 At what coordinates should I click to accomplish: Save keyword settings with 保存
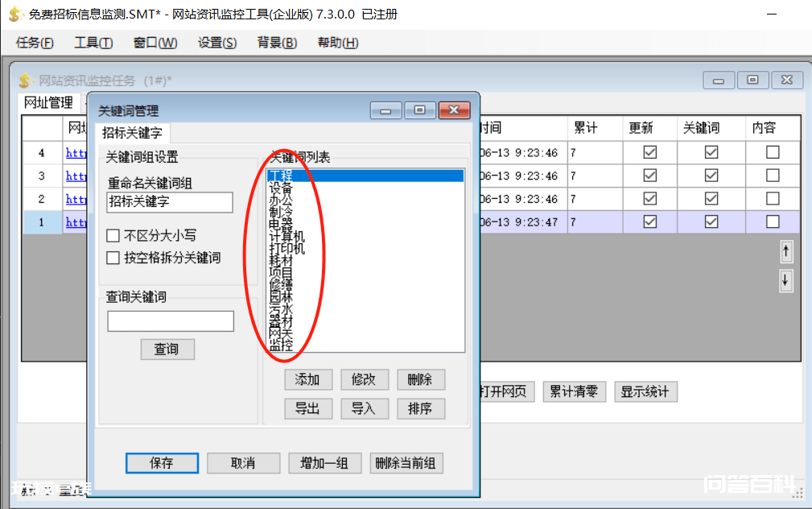coord(162,463)
